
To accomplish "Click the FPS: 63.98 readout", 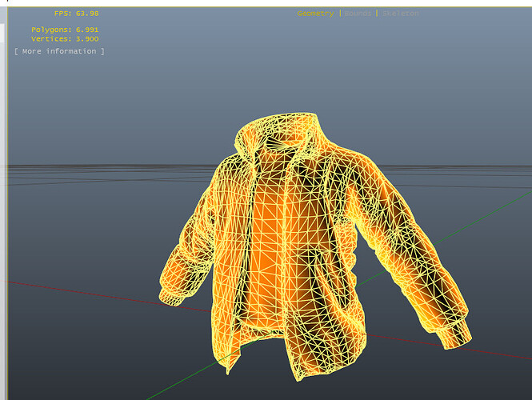I will click(76, 14).
